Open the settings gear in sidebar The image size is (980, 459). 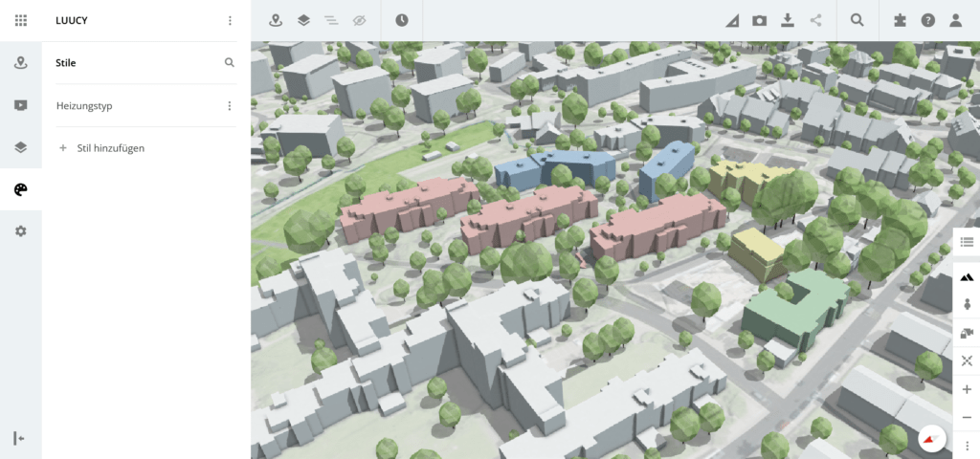[x=21, y=231]
